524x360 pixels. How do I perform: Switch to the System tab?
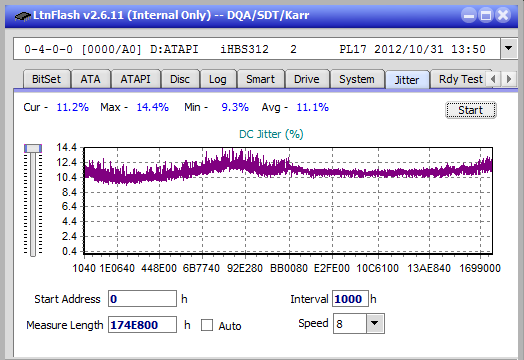[357, 79]
